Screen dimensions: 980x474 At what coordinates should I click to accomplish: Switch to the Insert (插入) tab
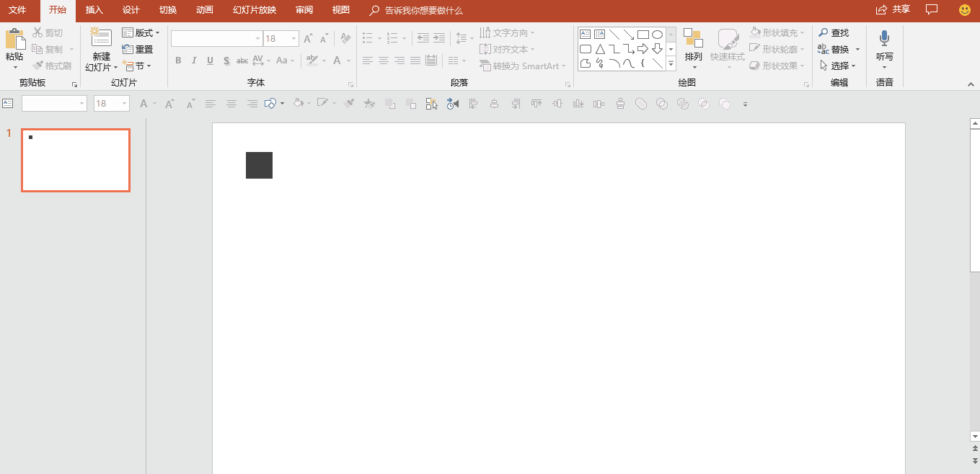pos(94,10)
